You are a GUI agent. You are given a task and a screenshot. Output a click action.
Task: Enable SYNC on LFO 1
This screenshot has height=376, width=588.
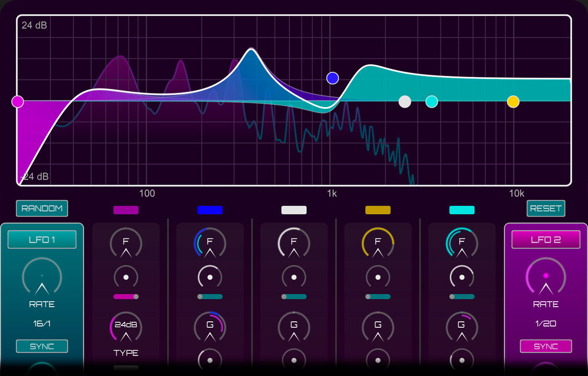(x=41, y=346)
